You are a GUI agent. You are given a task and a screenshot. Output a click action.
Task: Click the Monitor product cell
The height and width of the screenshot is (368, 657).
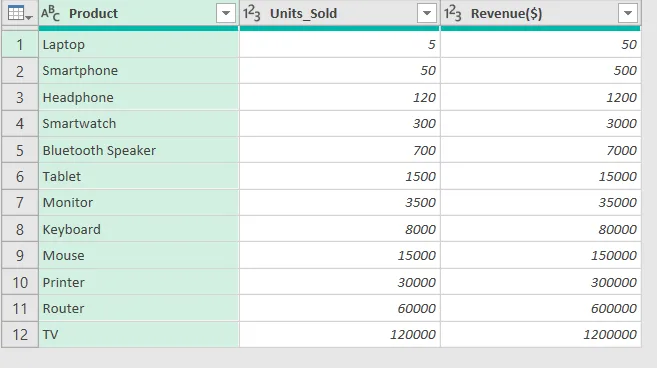tap(139, 203)
